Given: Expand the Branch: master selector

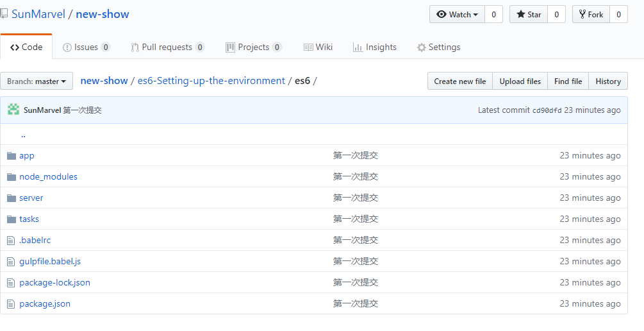Looking at the screenshot, I should pos(37,81).
